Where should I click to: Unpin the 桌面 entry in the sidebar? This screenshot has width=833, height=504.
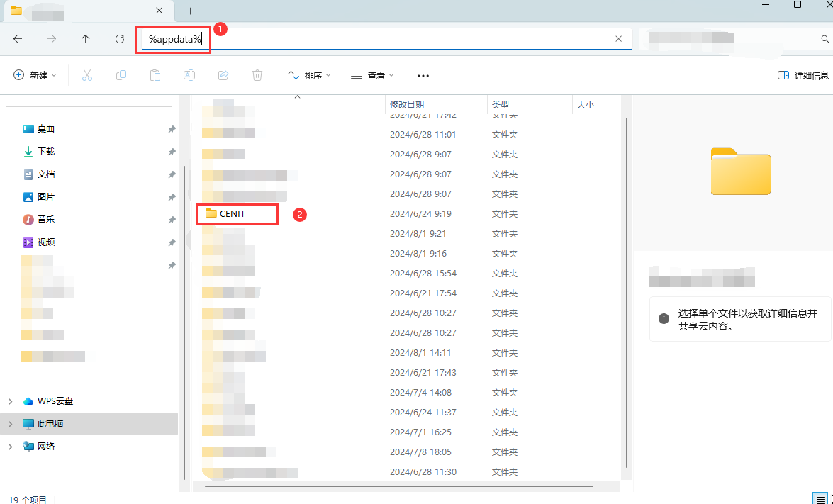pos(172,128)
